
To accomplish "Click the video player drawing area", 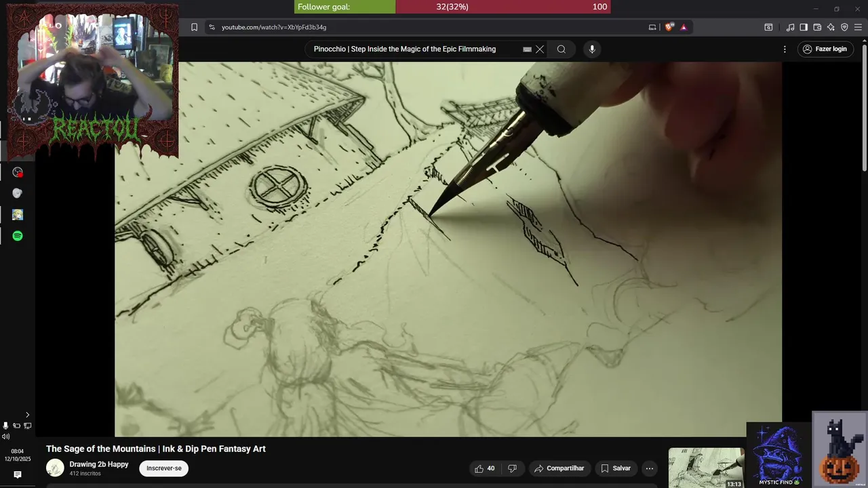I will click(448, 249).
